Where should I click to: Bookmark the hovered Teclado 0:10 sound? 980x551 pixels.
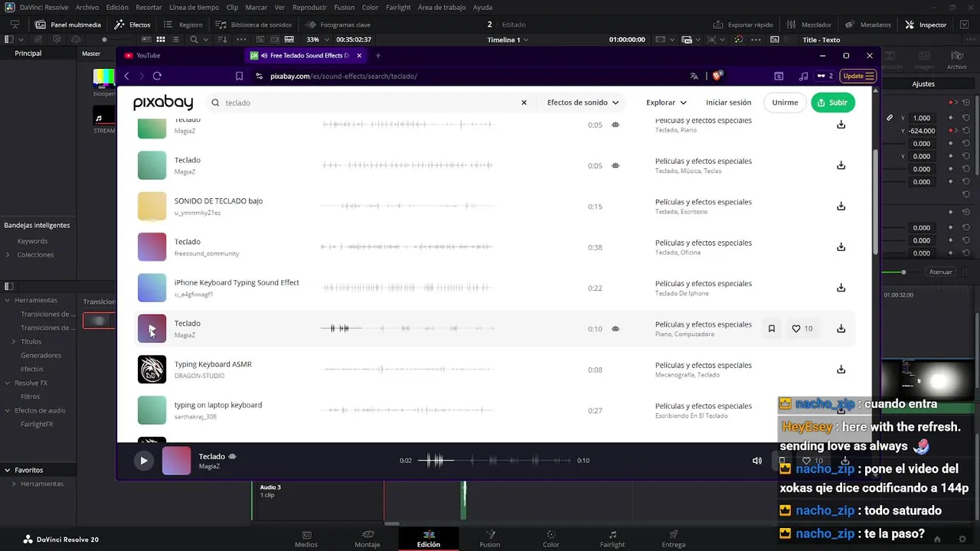(x=771, y=328)
